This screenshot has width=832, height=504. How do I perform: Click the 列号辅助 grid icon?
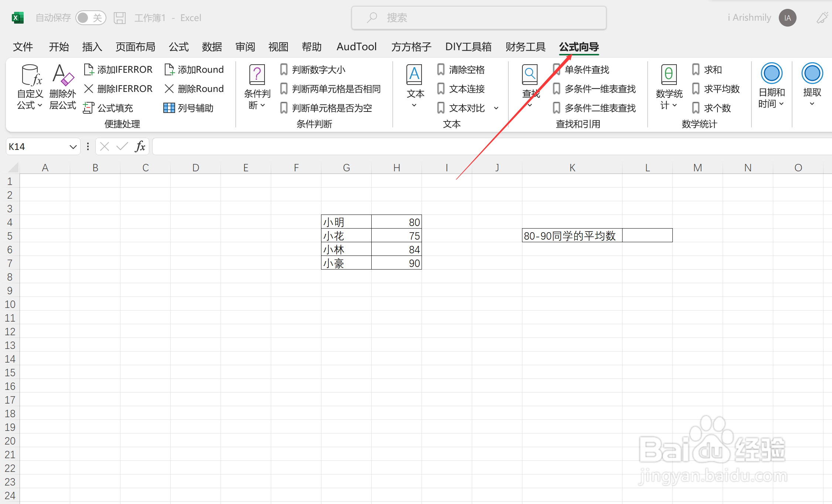[x=169, y=108]
